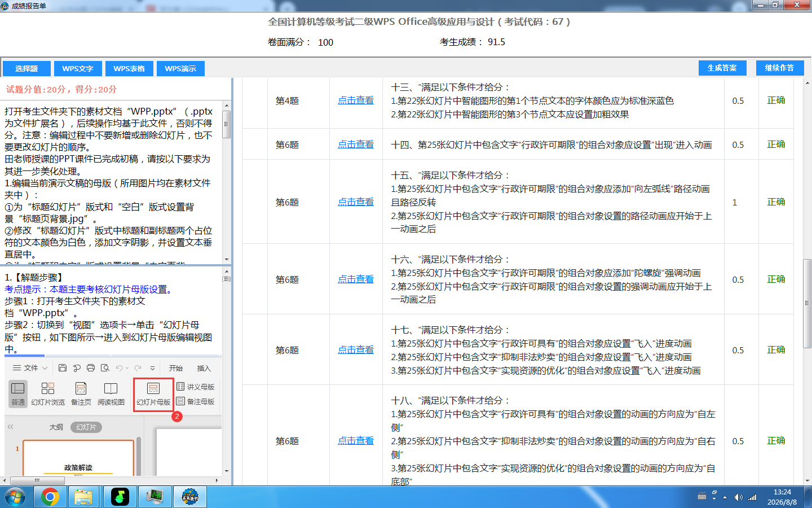This screenshot has width=812, height=508.
Task: Open 点击查看 link for criterion 十四
Action: [356, 144]
